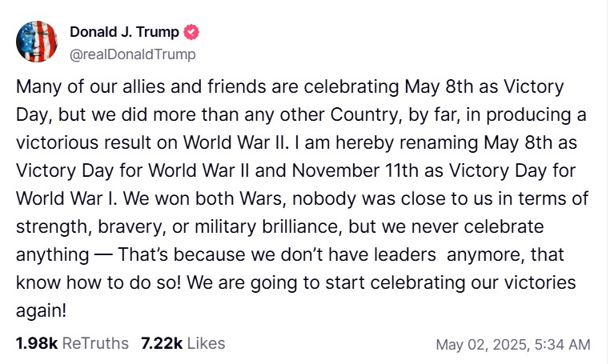This screenshot has width=610, height=364.
Task: Click the red verified badge icon
Action: tap(191, 33)
